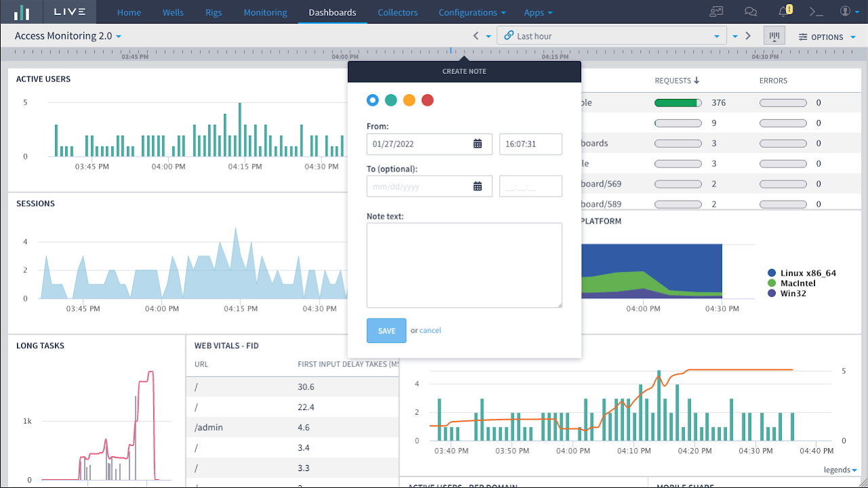Pick the orange note color swatch

409,100
